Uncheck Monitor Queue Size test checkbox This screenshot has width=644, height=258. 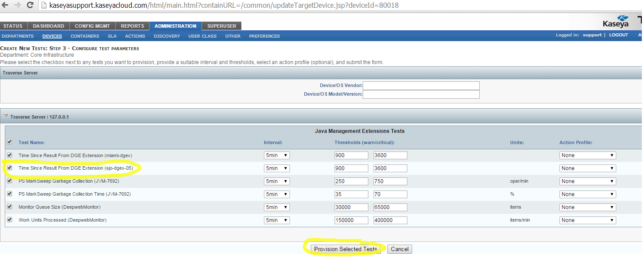click(10, 207)
